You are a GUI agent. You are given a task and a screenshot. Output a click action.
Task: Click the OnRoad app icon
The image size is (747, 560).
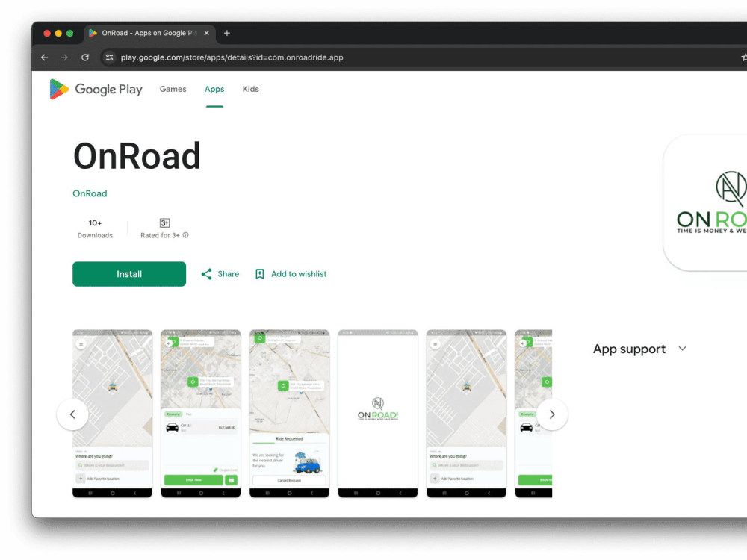point(707,203)
